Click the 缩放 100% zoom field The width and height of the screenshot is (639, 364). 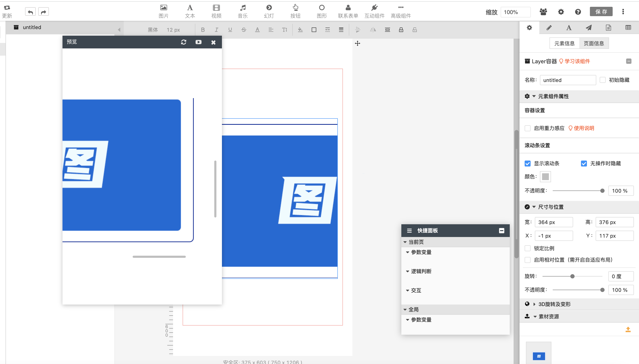click(515, 12)
